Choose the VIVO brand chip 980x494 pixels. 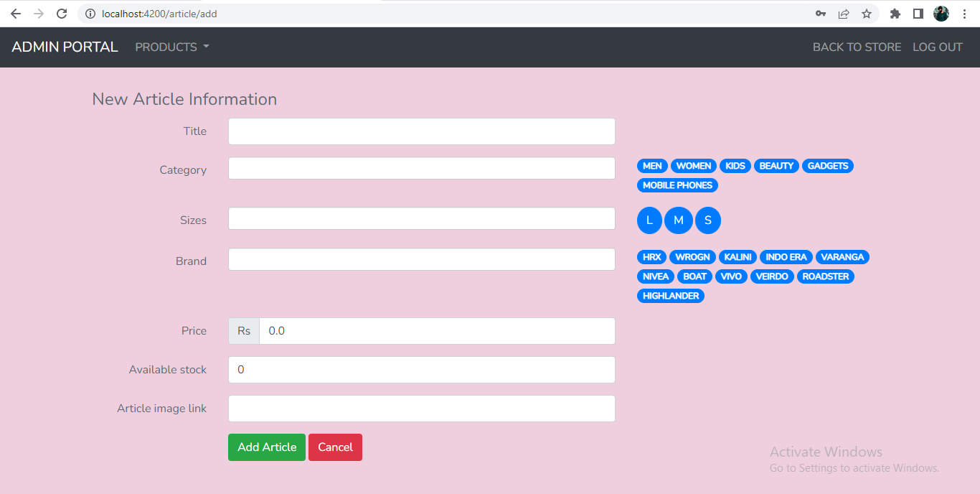pos(731,276)
